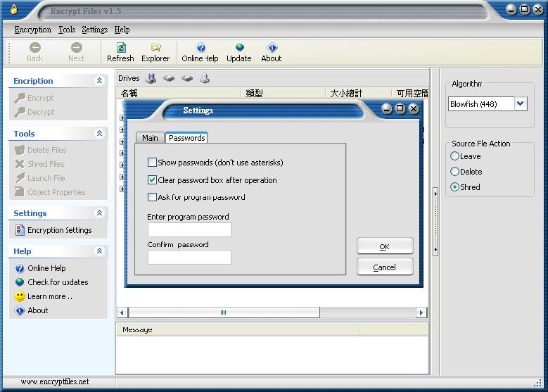
Task: Click Learn more smiley icon
Action: coord(20,296)
